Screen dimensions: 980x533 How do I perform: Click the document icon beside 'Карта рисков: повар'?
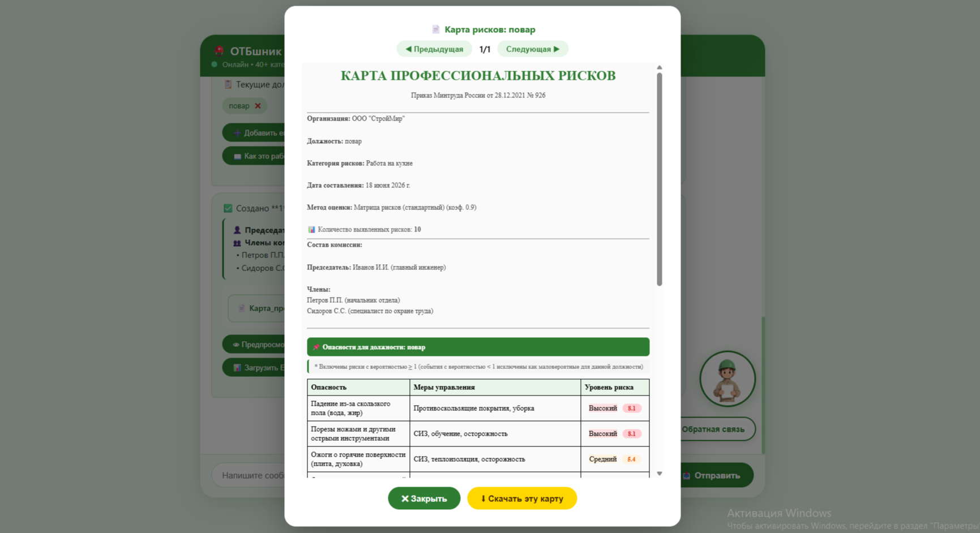click(x=435, y=29)
